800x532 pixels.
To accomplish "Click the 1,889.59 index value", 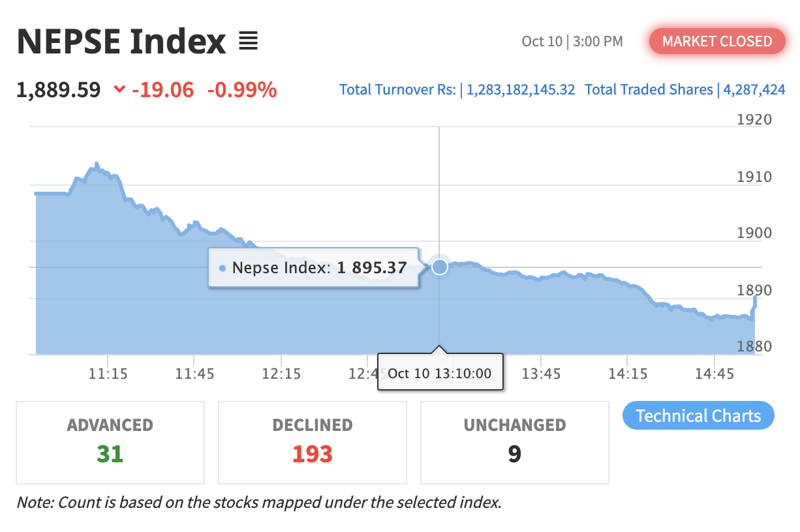I will tap(59, 89).
